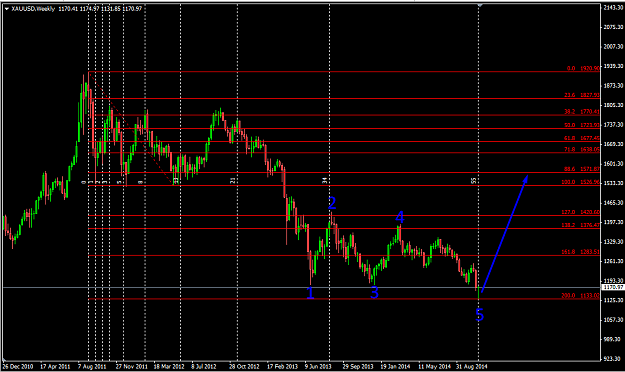The image size is (625, 372).
Task: Click the 1465.30 price on the scale
Action: pyautogui.click(x=614, y=203)
